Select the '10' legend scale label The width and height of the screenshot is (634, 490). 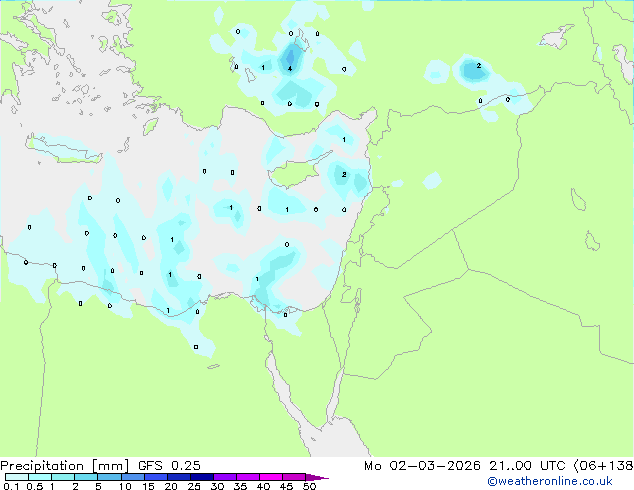tap(125, 486)
